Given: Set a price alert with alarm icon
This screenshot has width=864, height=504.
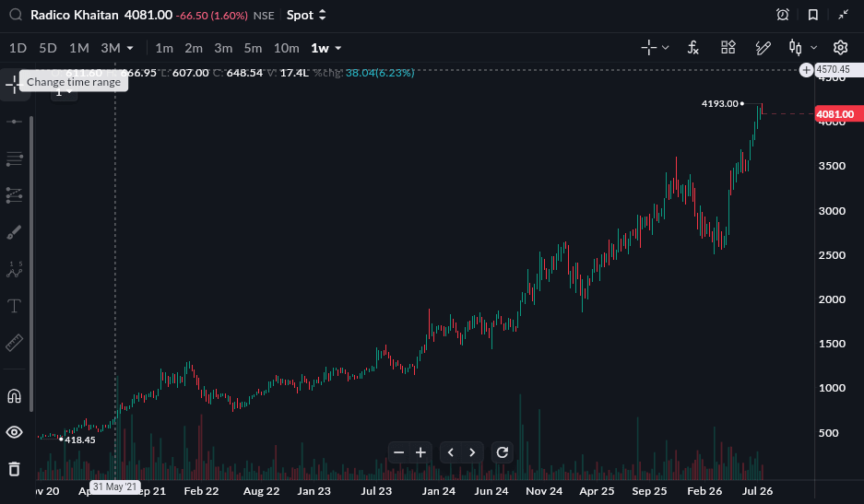Looking at the screenshot, I should [783, 15].
